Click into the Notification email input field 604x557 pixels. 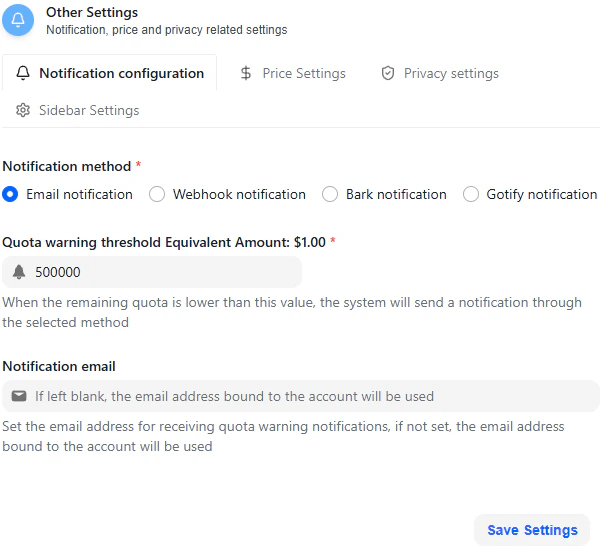[x=301, y=396]
